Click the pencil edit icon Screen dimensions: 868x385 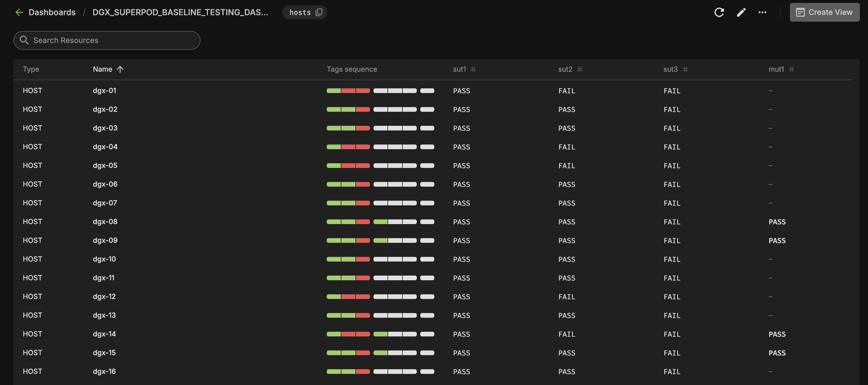[741, 13]
